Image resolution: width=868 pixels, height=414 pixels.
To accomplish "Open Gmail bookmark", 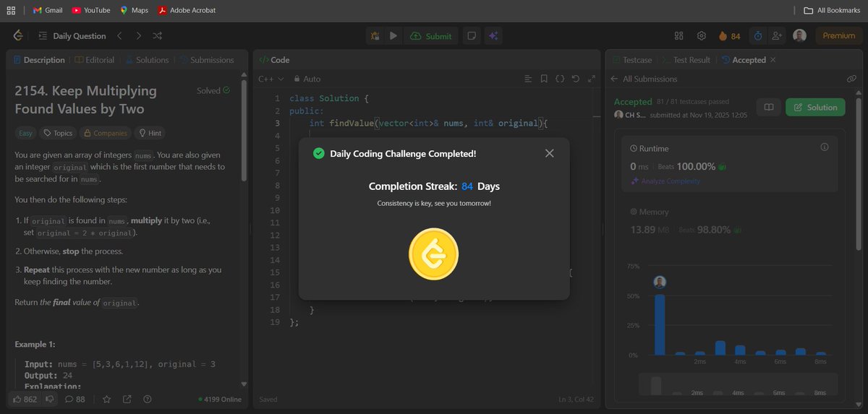I will [x=48, y=10].
